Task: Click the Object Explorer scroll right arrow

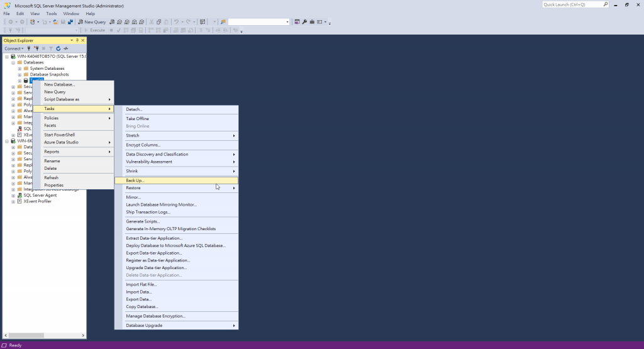Action: [x=83, y=335]
